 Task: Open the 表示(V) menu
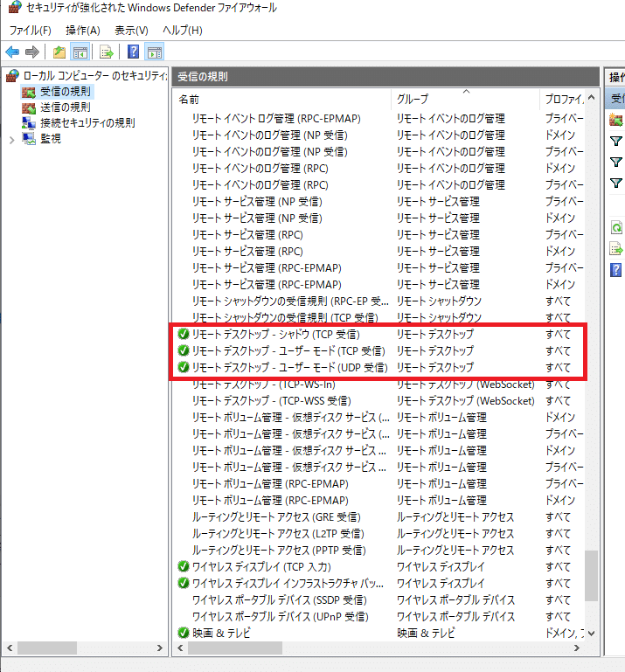(131, 31)
